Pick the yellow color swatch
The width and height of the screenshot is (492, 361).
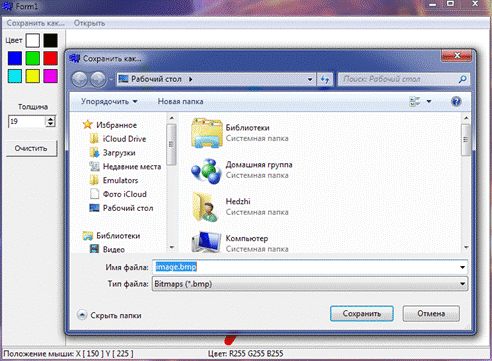pyautogui.click(x=33, y=76)
